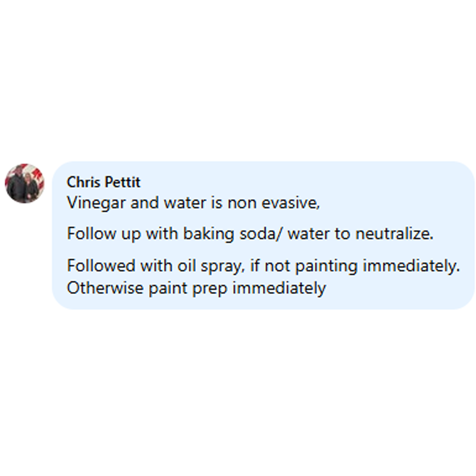Image resolution: width=476 pixels, height=476 pixels.
Task: Click the Chris Pettit author name
Action: [x=104, y=182]
